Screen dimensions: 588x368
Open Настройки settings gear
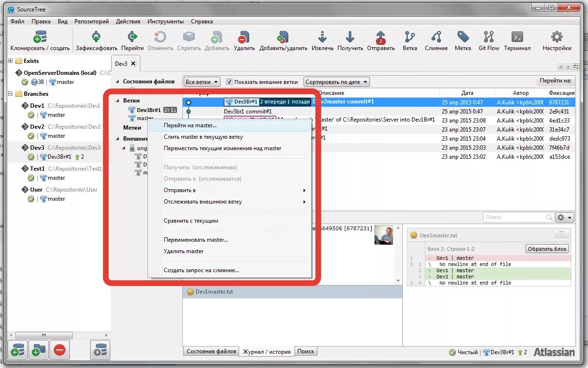point(556,38)
